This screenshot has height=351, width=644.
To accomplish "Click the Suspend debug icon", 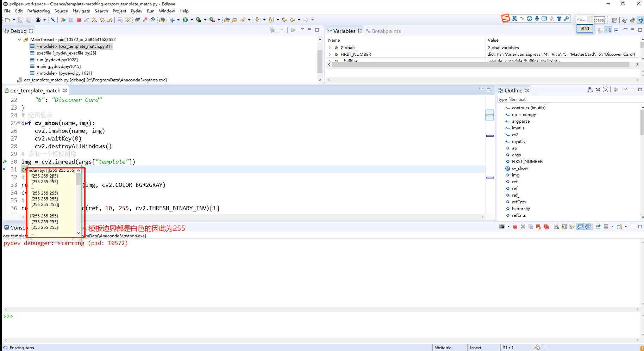I will [71, 20].
